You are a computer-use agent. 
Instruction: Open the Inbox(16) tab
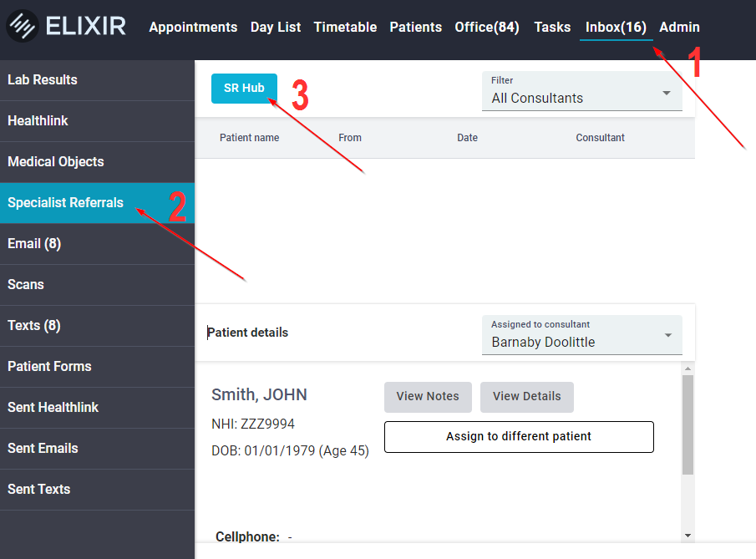(x=616, y=27)
